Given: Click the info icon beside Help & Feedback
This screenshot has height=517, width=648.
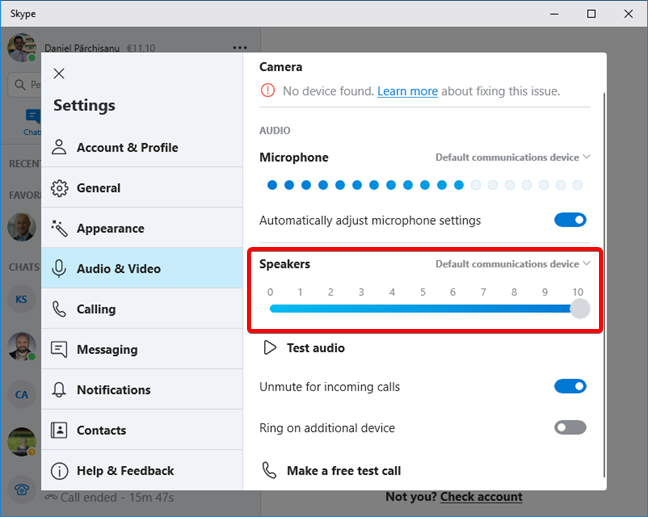Looking at the screenshot, I should tap(60, 471).
